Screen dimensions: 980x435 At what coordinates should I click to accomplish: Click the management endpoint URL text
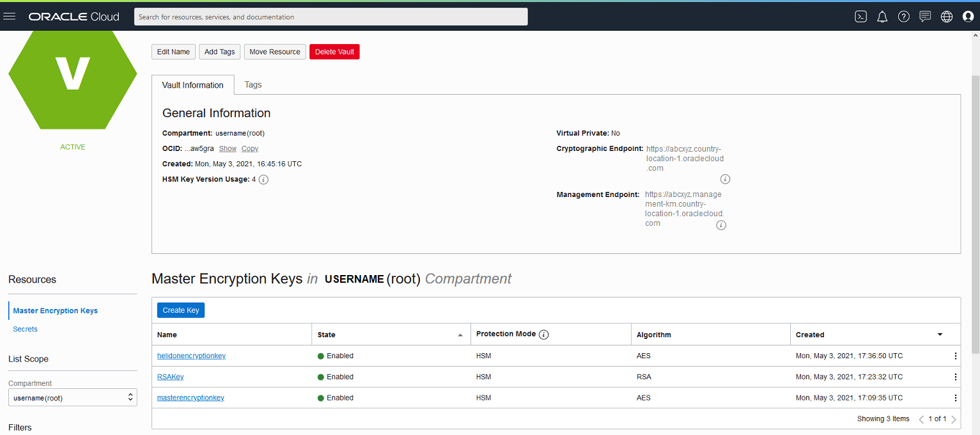pyautogui.click(x=685, y=209)
